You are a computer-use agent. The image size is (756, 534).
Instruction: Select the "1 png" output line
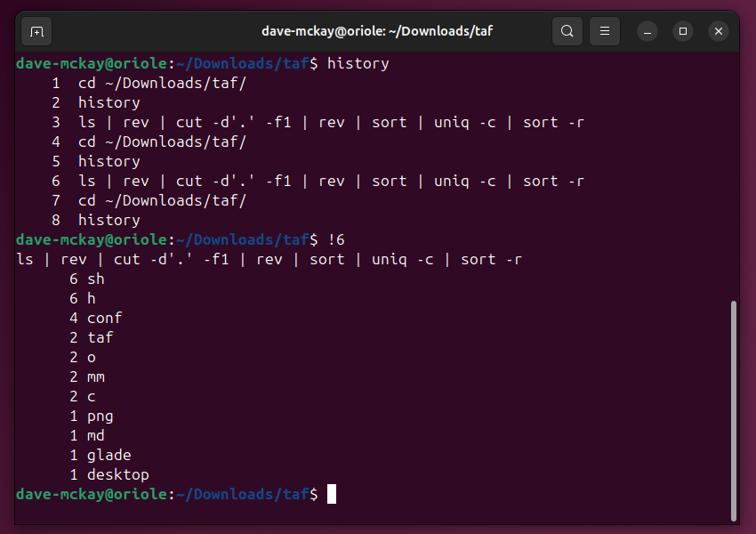coord(92,416)
